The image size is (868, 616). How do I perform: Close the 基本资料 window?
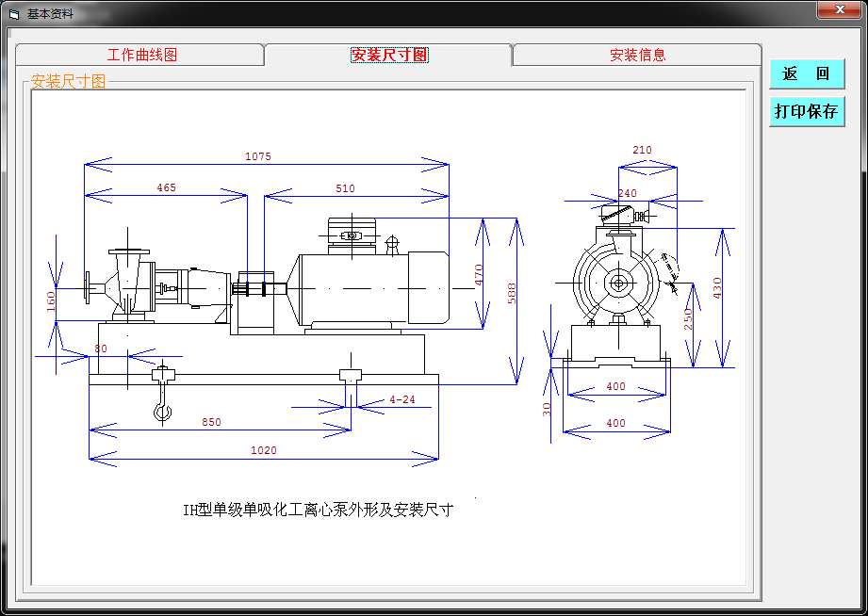point(839,9)
